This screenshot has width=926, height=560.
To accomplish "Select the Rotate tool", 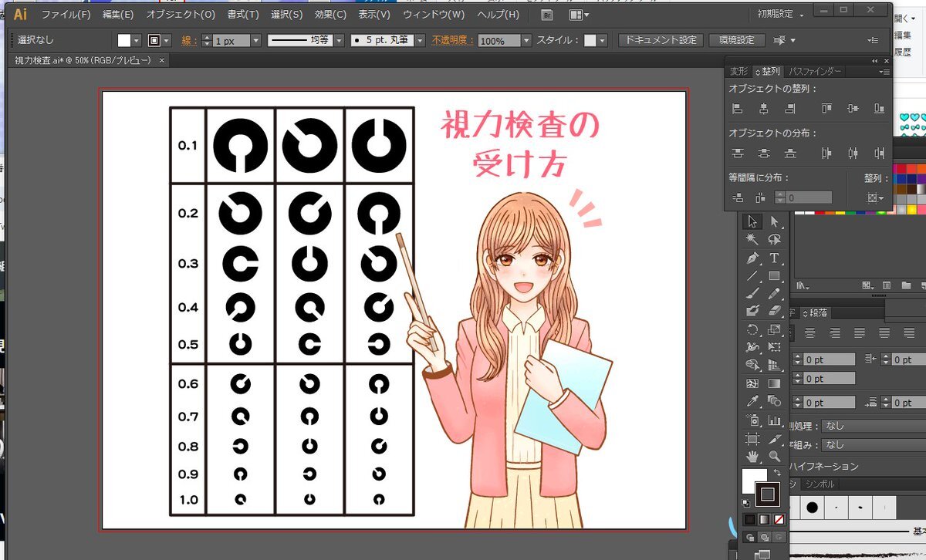I will coord(753,329).
